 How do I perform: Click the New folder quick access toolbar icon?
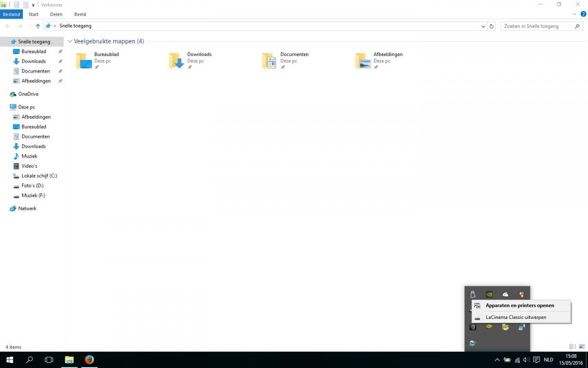click(x=25, y=5)
